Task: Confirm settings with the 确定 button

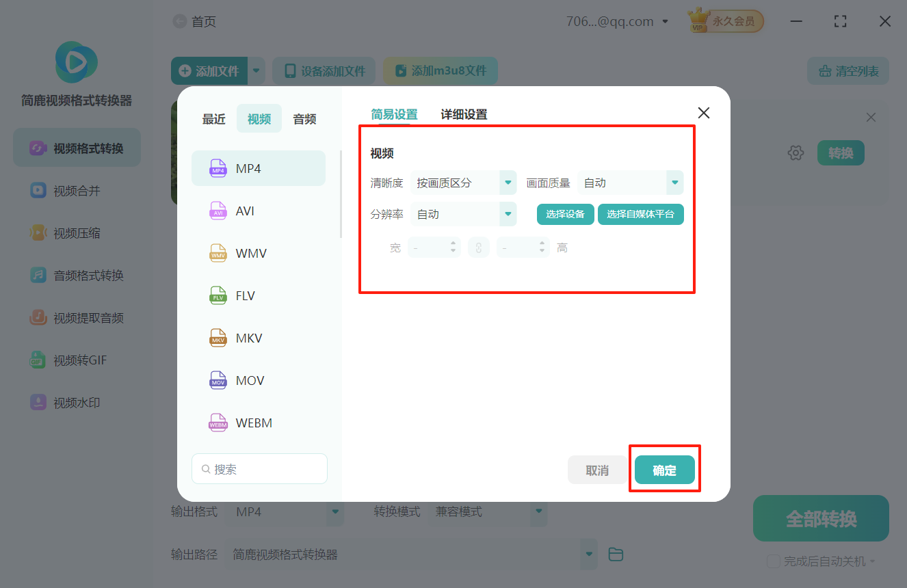Action: 664,470
